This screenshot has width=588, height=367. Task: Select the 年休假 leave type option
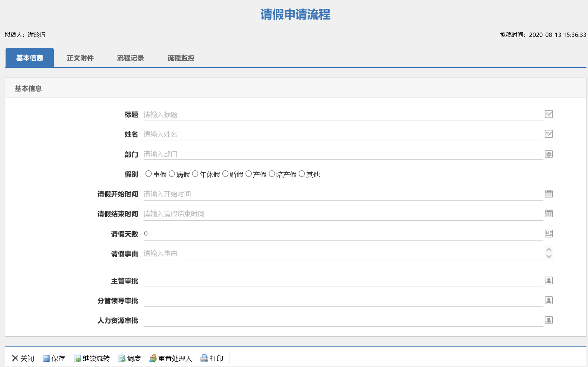(x=195, y=174)
